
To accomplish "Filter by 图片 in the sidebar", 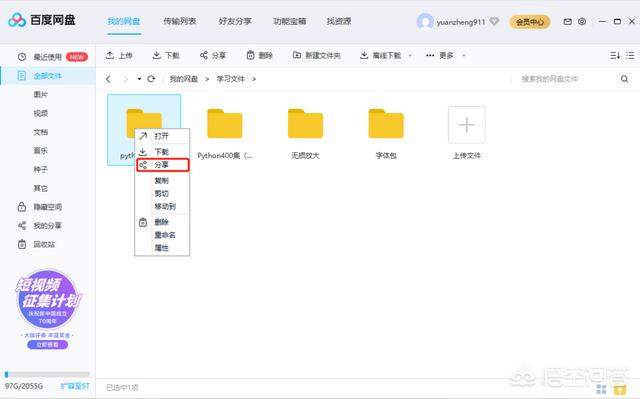I will 40,95.
